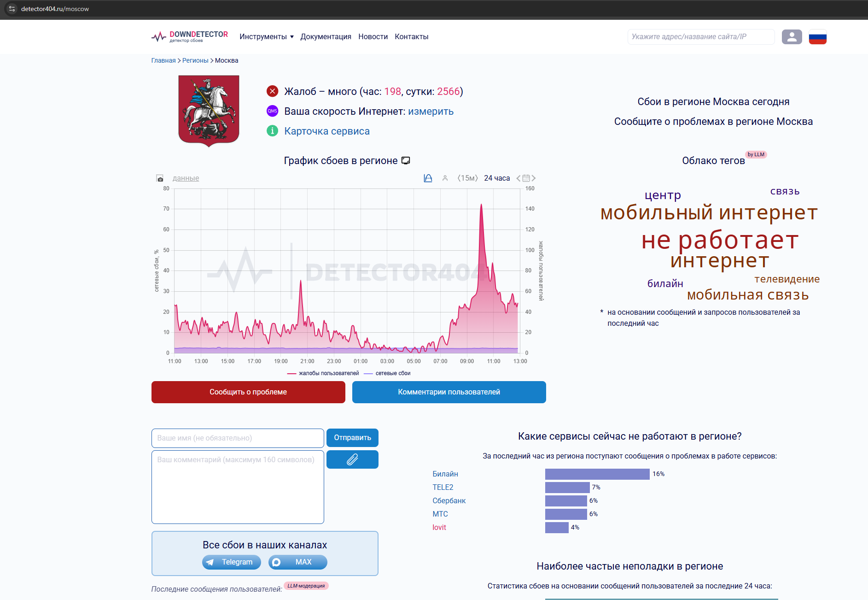Click the LLM-модерация badge
Screen dimensions: 868x600
(306, 586)
